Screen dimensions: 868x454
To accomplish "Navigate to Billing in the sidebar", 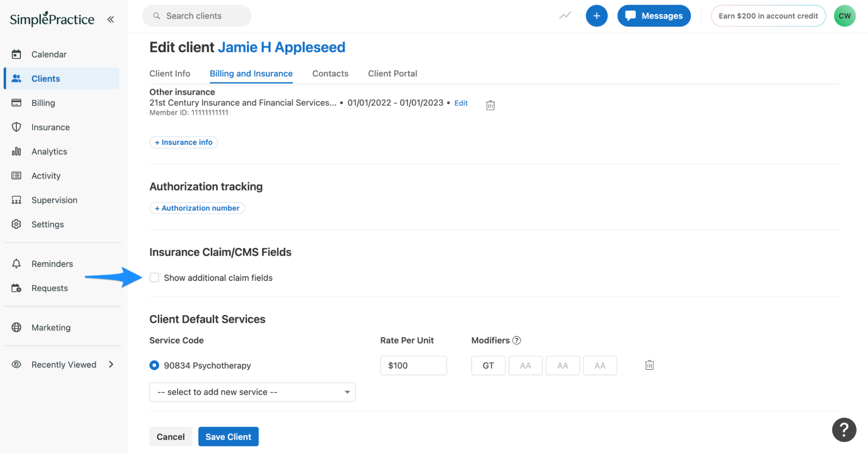I will pos(43,103).
